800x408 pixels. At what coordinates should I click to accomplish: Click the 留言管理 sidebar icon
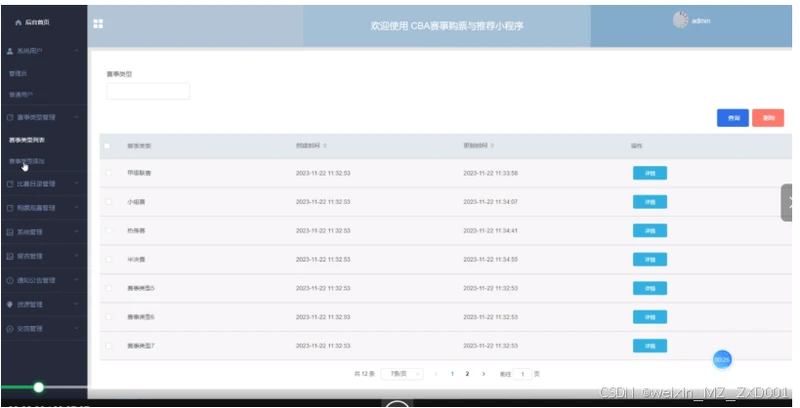pos(10,256)
